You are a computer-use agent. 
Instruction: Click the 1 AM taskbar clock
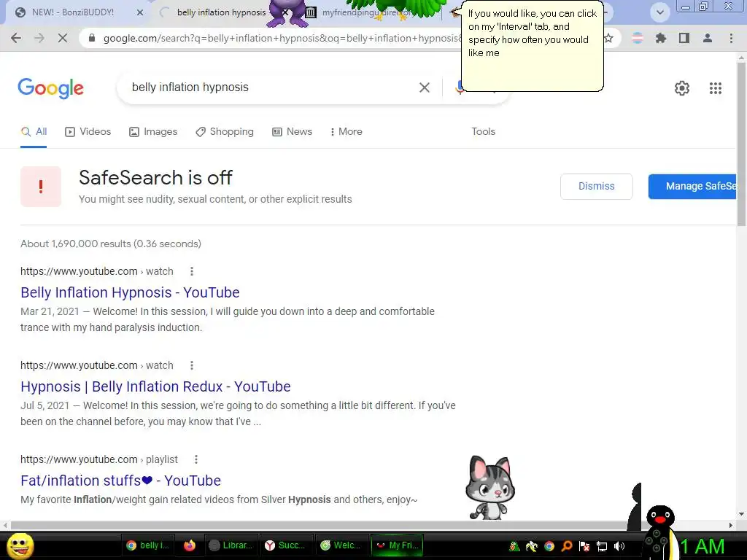pos(703,547)
